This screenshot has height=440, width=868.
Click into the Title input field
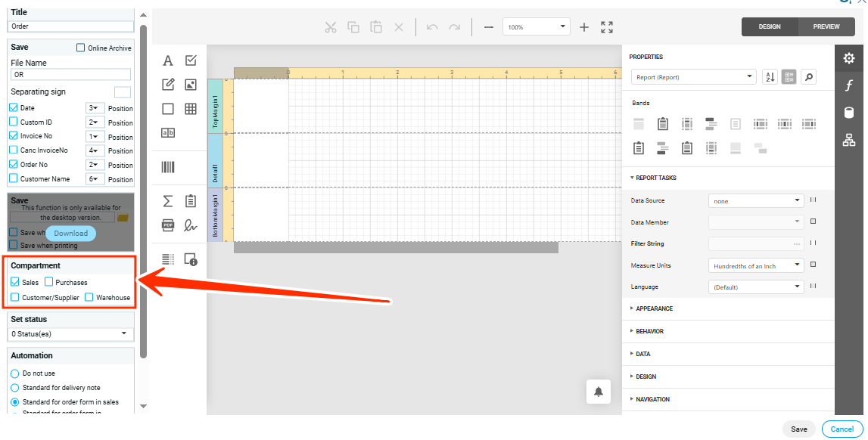click(70, 26)
